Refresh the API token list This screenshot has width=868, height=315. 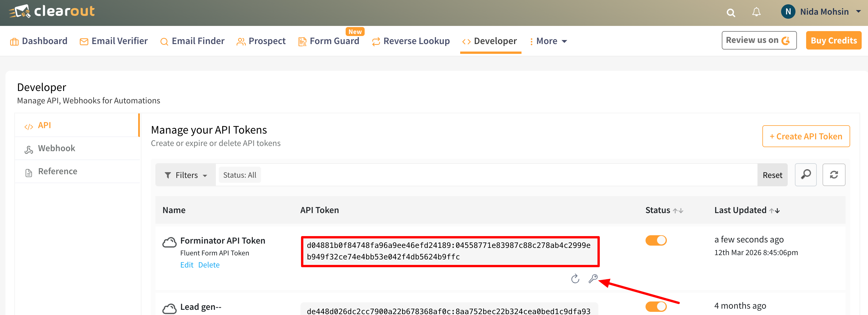pos(834,175)
